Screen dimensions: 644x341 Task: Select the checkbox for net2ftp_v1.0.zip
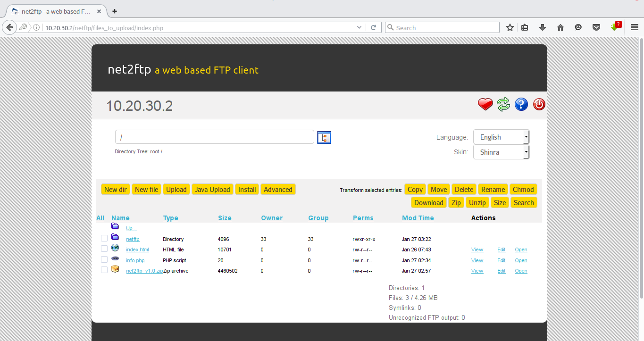click(x=104, y=269)
